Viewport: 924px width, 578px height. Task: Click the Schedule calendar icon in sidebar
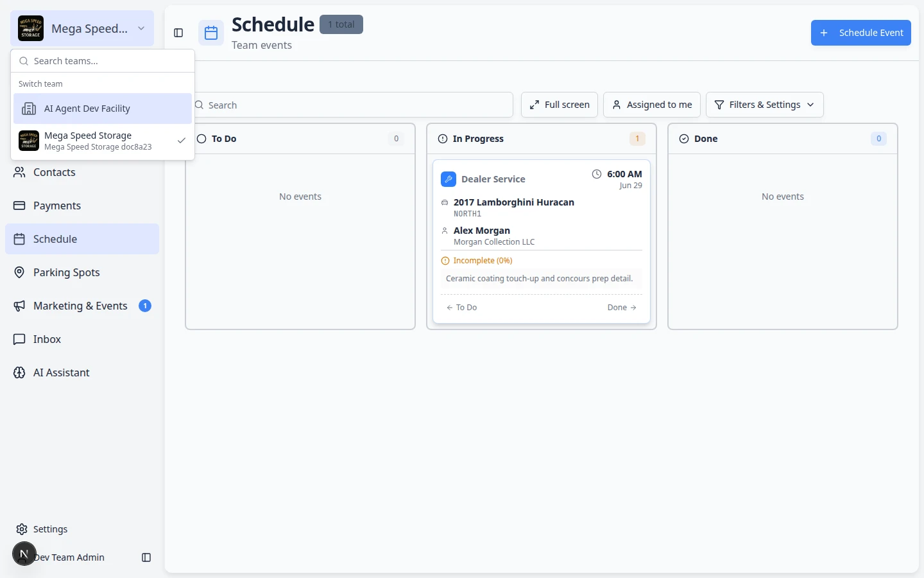click(x=20, y=239)
